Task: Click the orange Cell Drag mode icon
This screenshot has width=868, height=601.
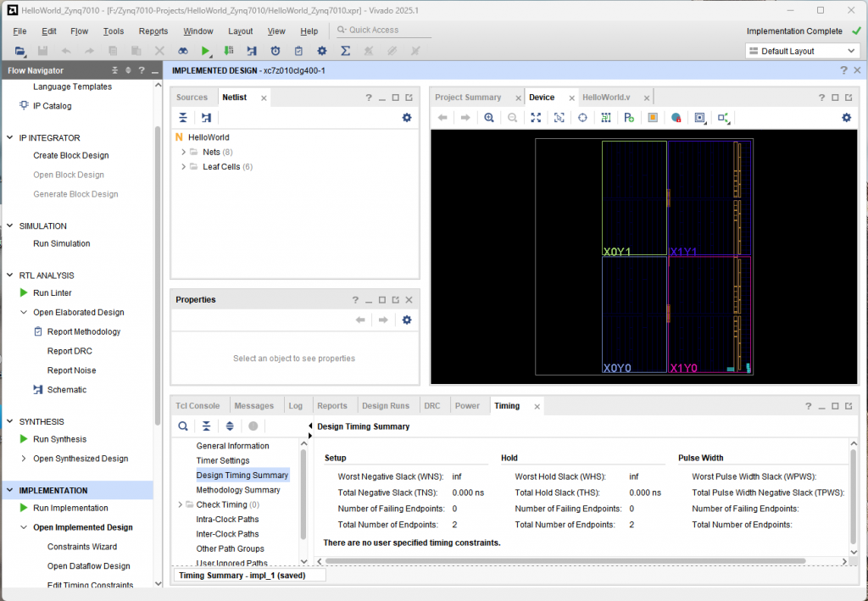Action: pyautogui.click(x=653, y=117)
